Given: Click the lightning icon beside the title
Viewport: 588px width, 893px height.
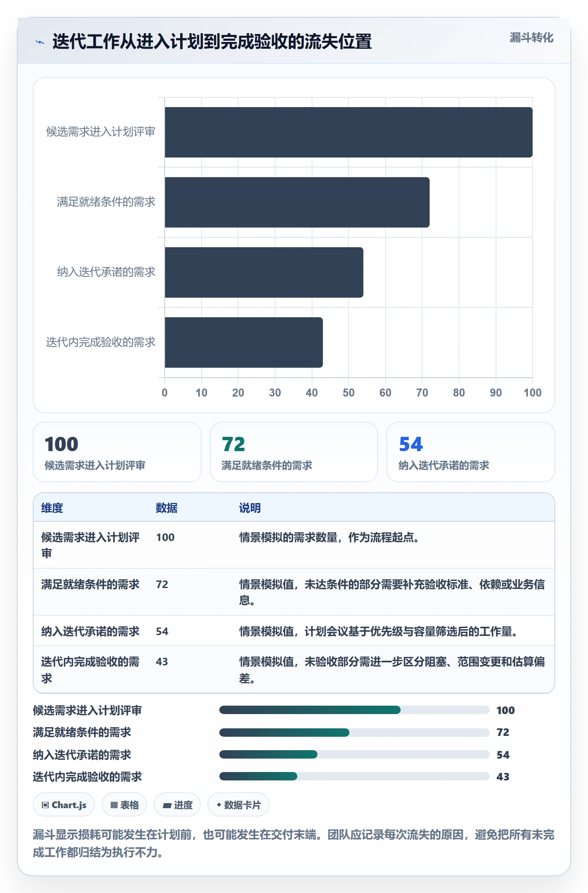Looking at the screenshot, I should (x=40, y=42).
